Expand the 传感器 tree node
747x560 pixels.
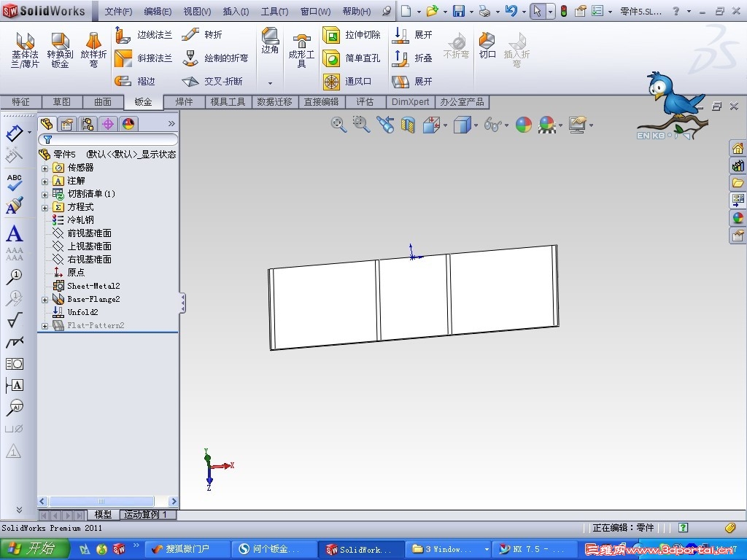pos(44,168)
